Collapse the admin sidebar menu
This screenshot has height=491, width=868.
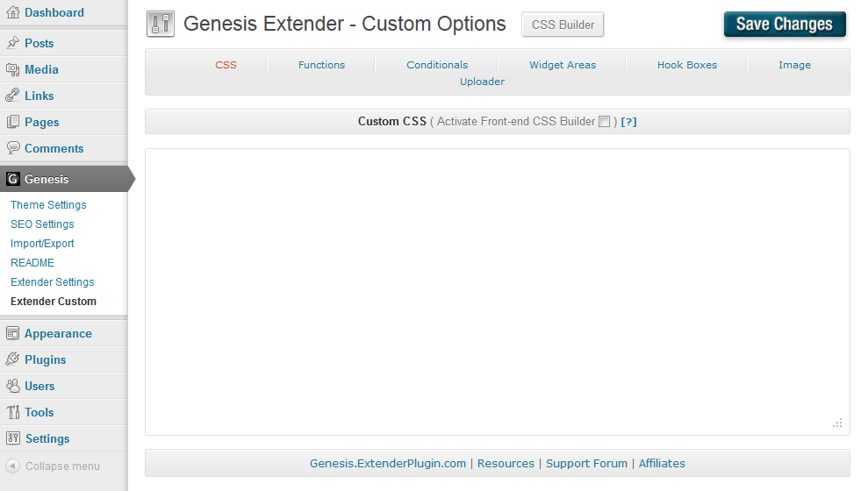click(x=54, y=466)
